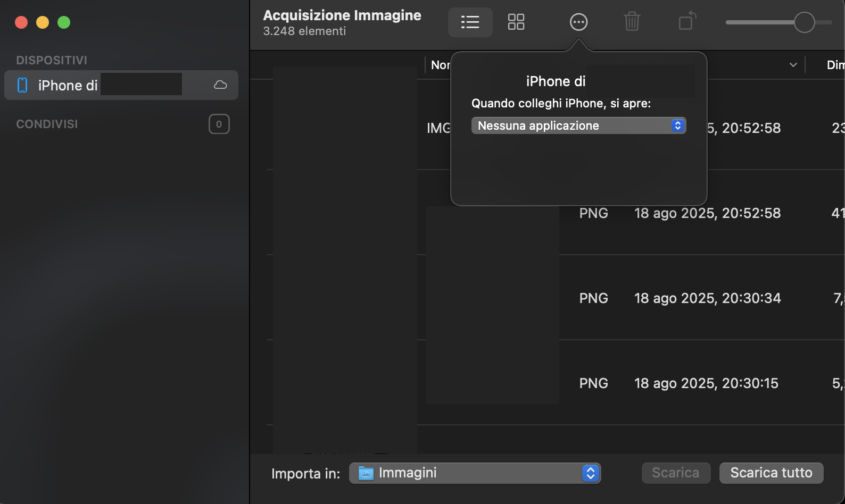Select the iPhone device in sidebar
This screenshot has width=845, height=504.
click(121, 85)
